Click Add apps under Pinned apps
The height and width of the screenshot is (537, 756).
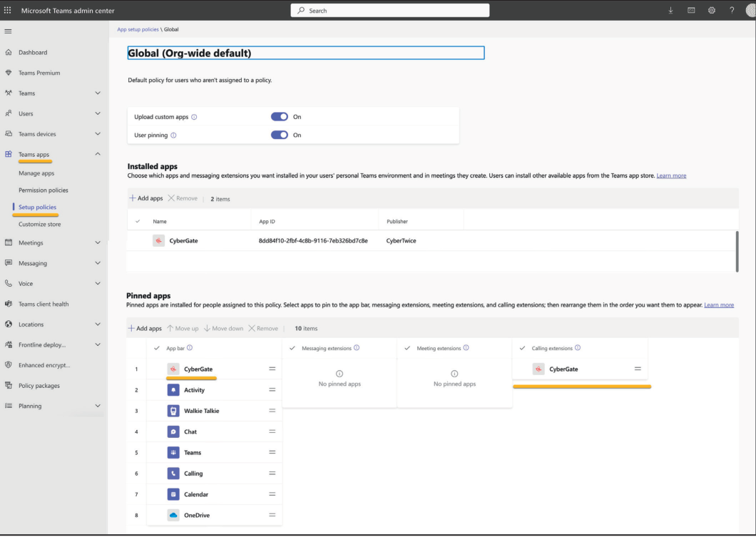pos(145,328)
